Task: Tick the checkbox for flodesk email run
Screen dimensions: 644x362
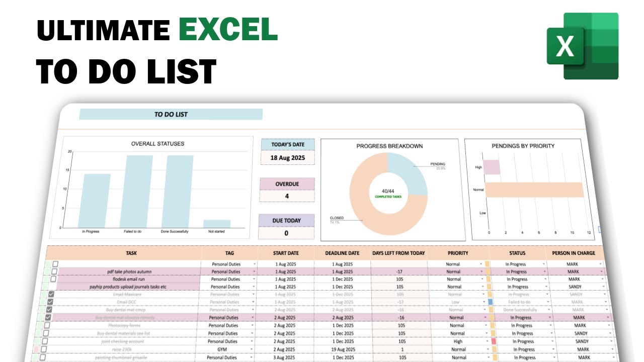Action: pyautogui.click(x=53, y=279)
